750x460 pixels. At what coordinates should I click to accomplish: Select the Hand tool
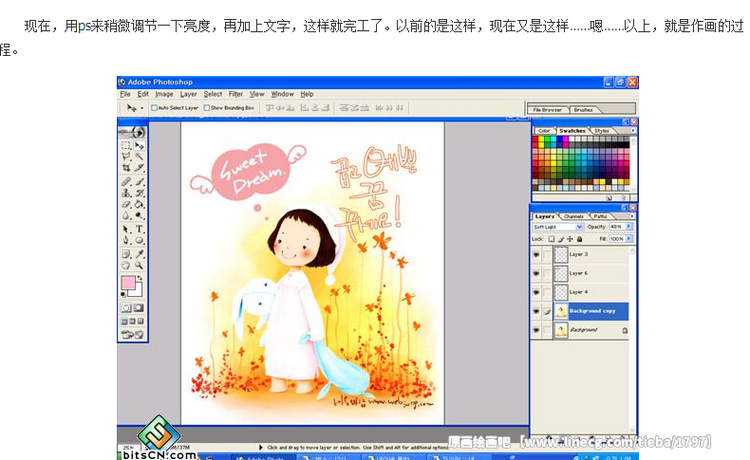(x=126, y=265)
